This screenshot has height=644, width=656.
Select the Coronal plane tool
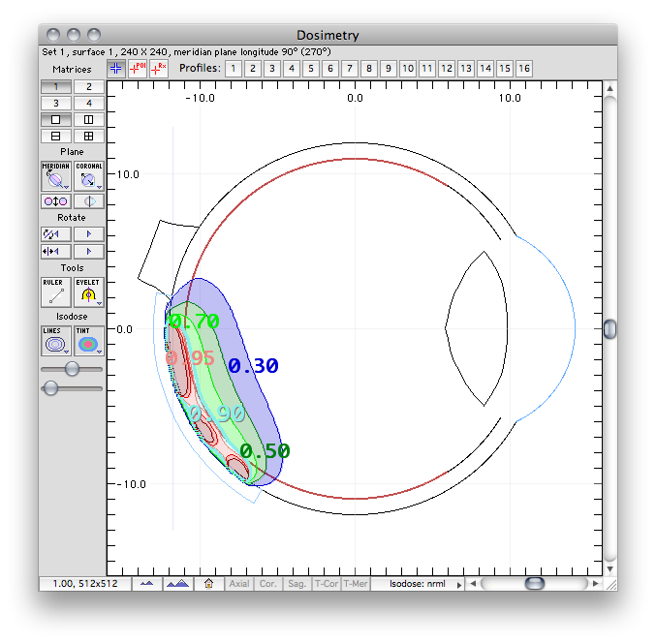coord(89,176)
